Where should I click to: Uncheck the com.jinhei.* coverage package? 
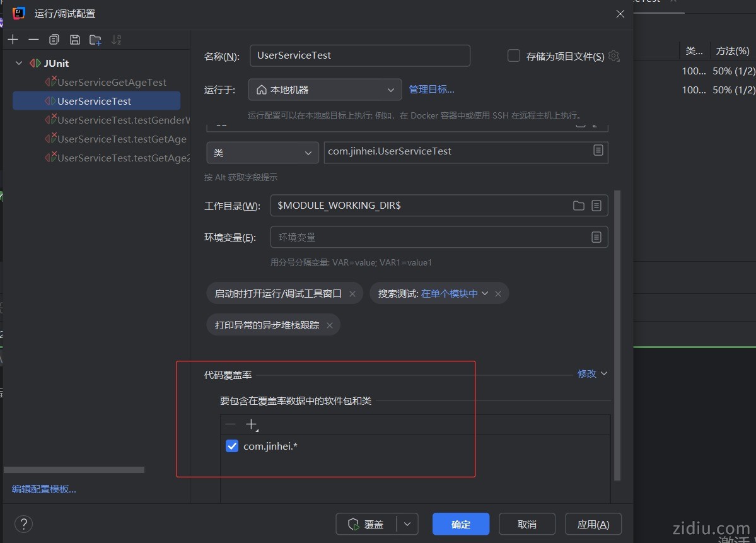(x=232, y=447)
